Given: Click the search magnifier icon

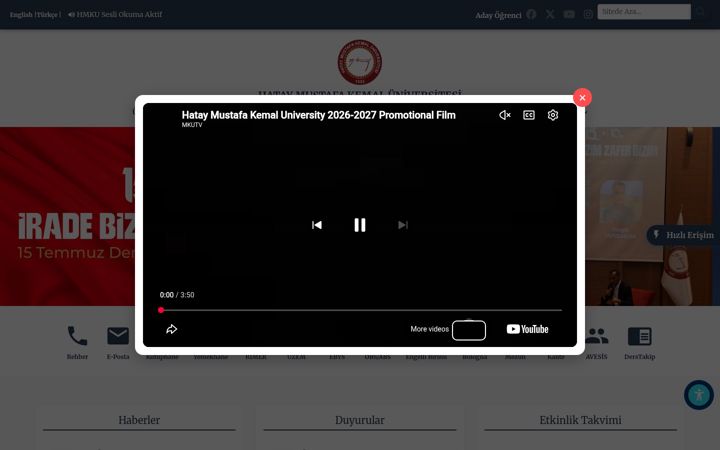Looking at the screenshot, I should point(700,11).
